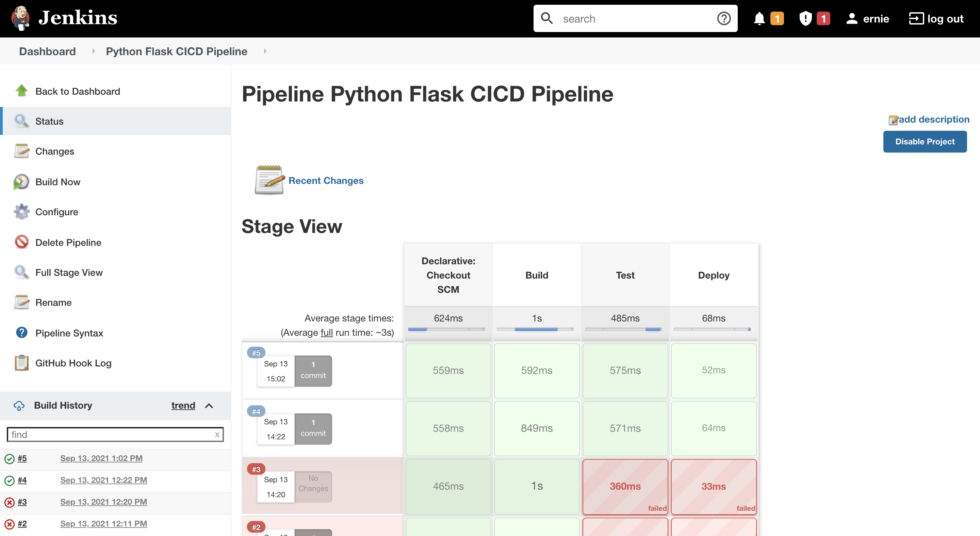Screen dimensions: 980x536
Task: Click the Configure gear icon
Action: tap(21, 212)
